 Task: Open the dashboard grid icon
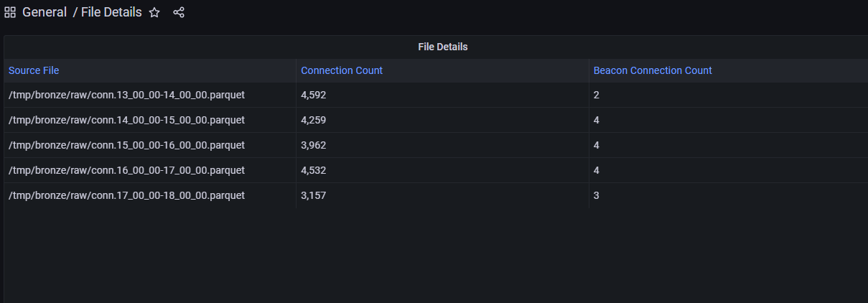[x=10, y=12]
